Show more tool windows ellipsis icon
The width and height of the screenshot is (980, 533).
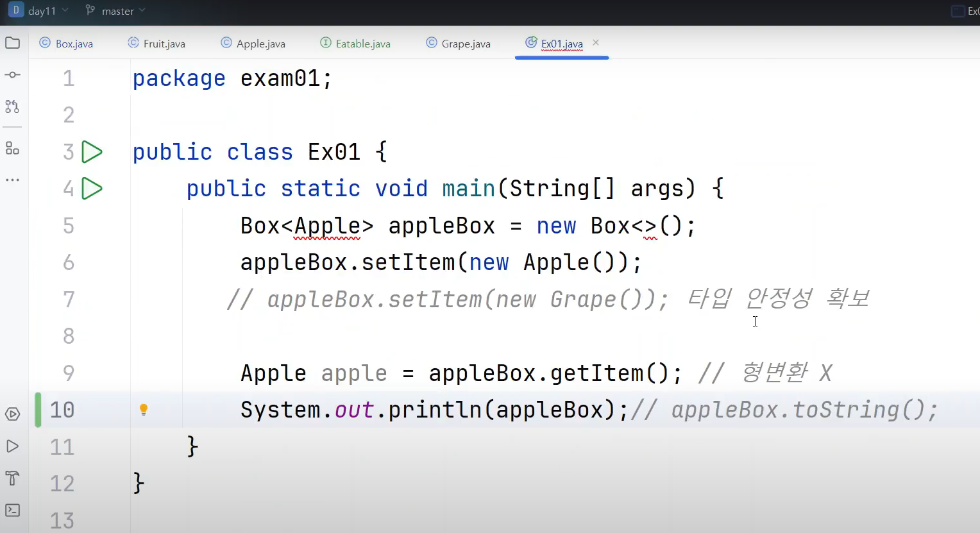12,180
